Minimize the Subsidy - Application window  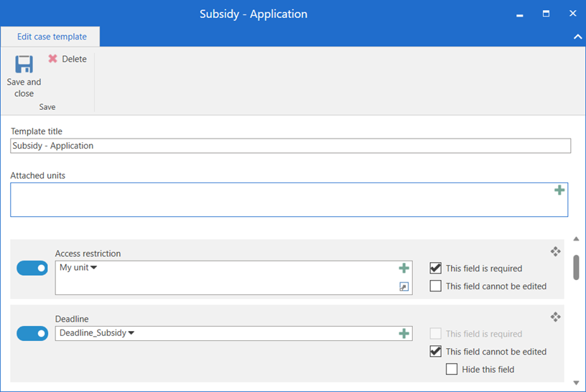pos(519,14)
